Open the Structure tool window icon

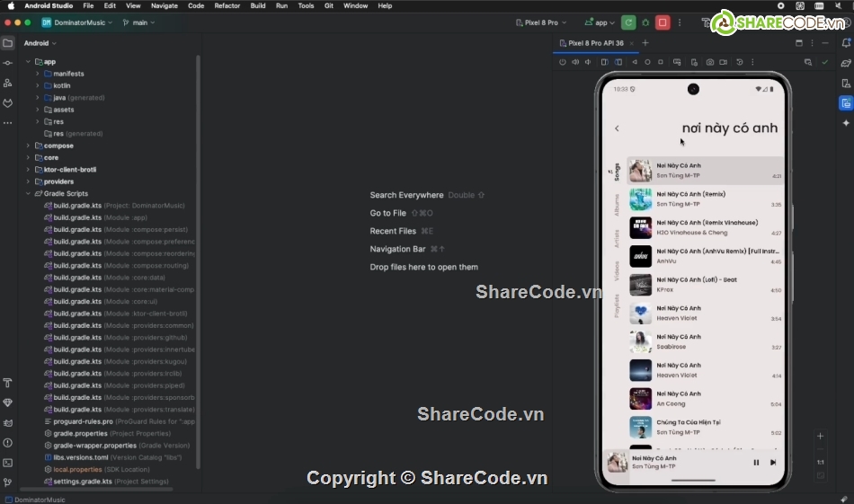[7, 83]
